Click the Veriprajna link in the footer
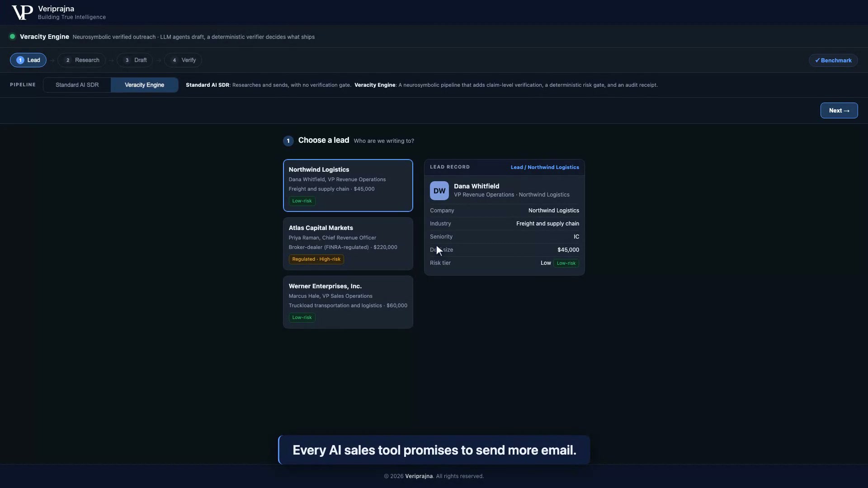Image resolution: width=868 pixels, height=488 pixels. pyautogui.click(x=419, y=476)
